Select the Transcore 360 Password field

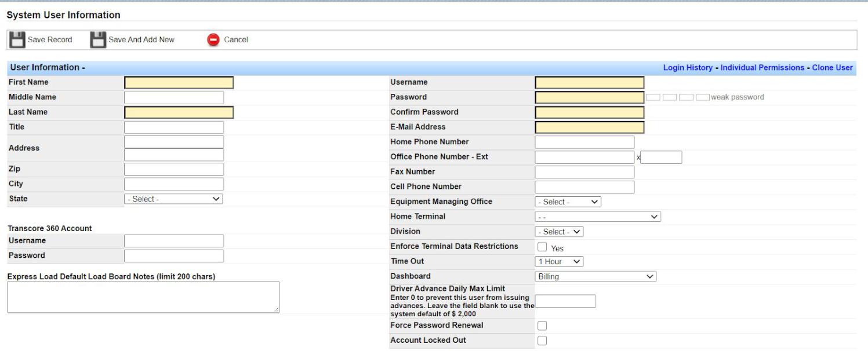click(x=174, y=256)
